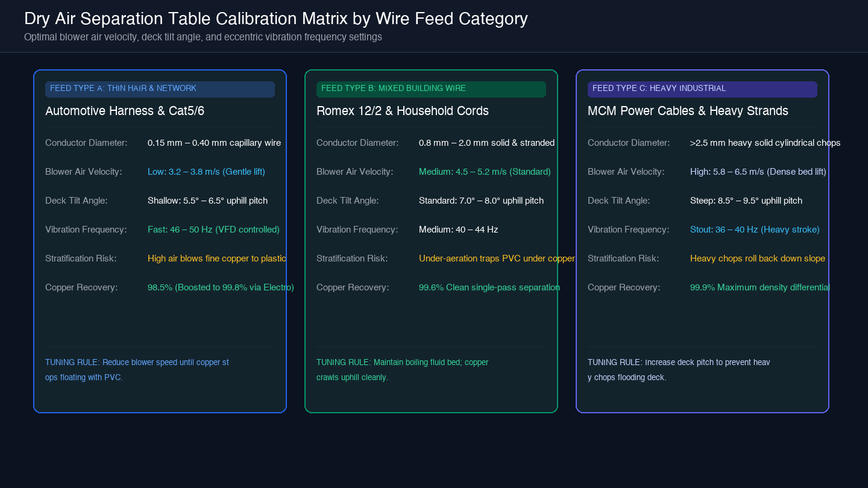
Task: Click 'Steep: 8.5° – 9.5° uphill pitch' value
Action: [x=746, y=201]
